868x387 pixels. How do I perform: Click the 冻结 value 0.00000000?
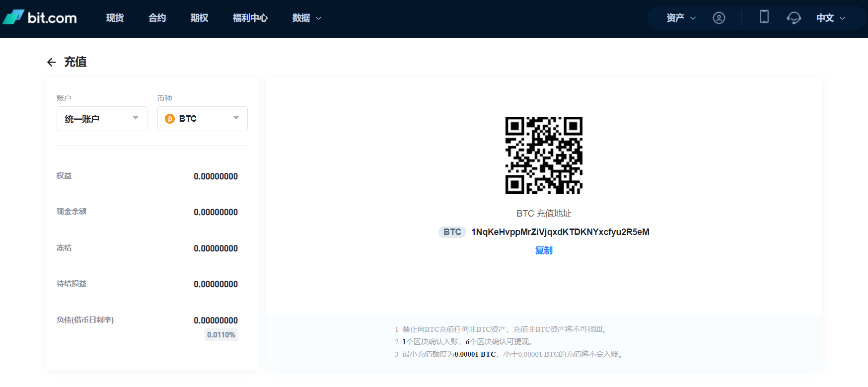point(216,248)
